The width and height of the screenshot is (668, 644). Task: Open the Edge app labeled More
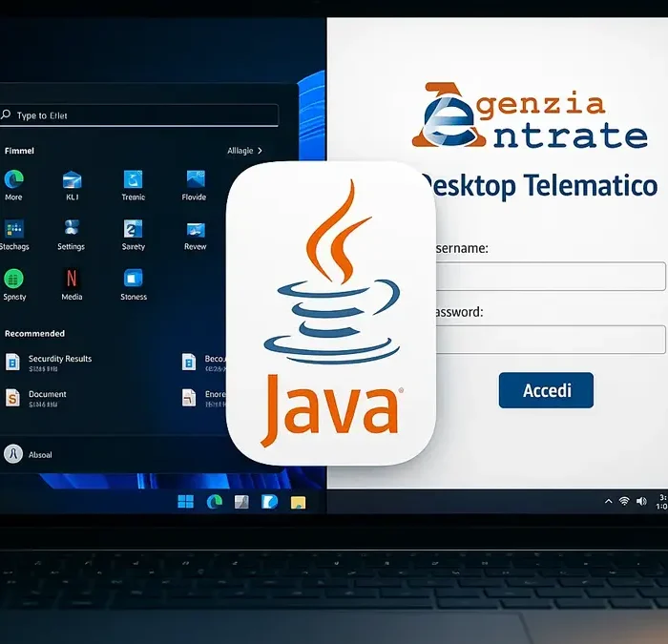click(x=13, y=179)
